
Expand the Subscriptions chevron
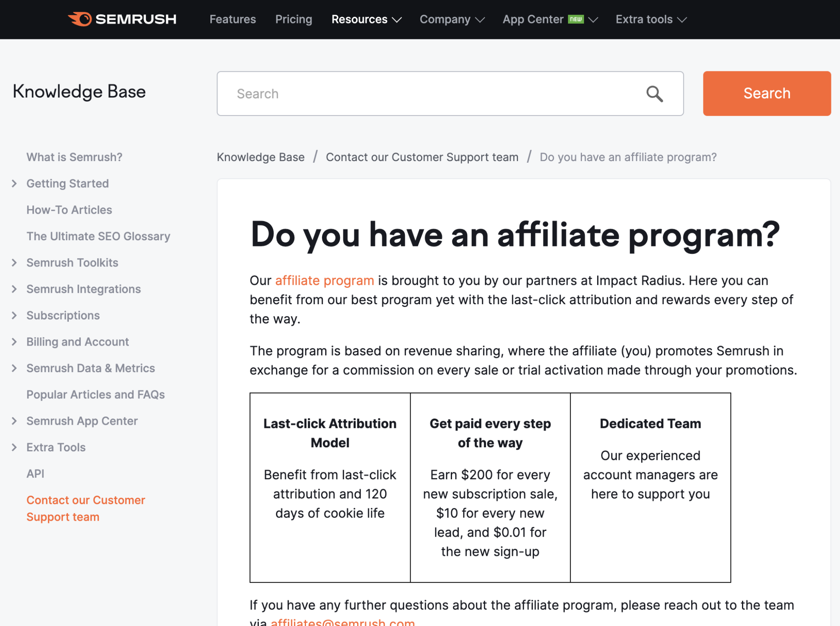pyautogui.click(x=14, y=315)
